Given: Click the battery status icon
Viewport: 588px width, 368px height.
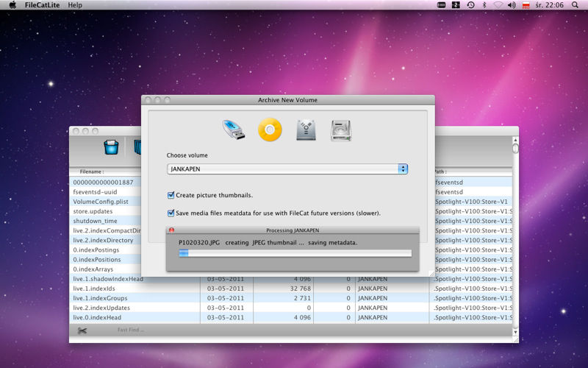Looking at the screenshot, I should tap(442, 5).
